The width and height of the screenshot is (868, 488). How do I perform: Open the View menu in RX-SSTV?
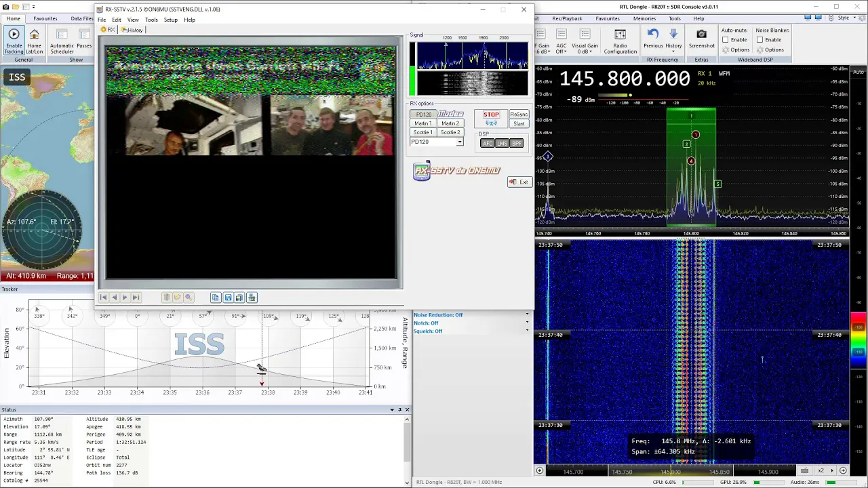tap(133, 20)
